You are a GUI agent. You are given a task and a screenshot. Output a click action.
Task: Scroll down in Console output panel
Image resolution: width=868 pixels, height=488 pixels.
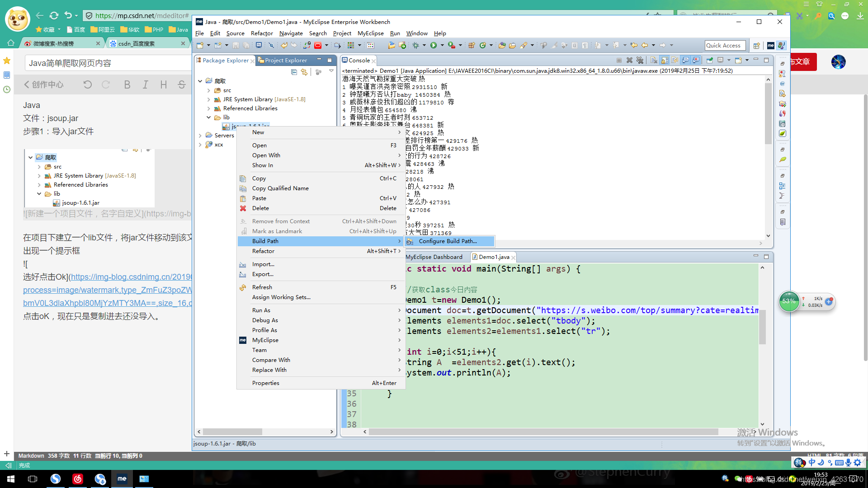pos(769,235)
